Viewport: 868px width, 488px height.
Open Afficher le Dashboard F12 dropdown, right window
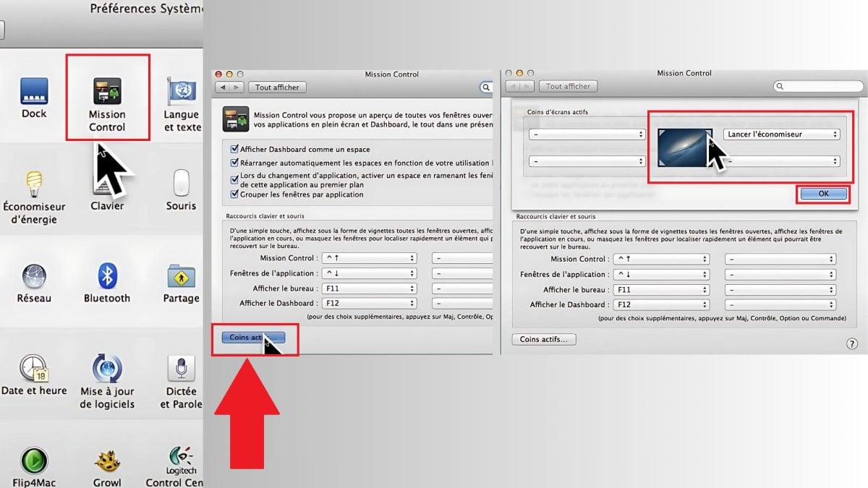point(661,305)
